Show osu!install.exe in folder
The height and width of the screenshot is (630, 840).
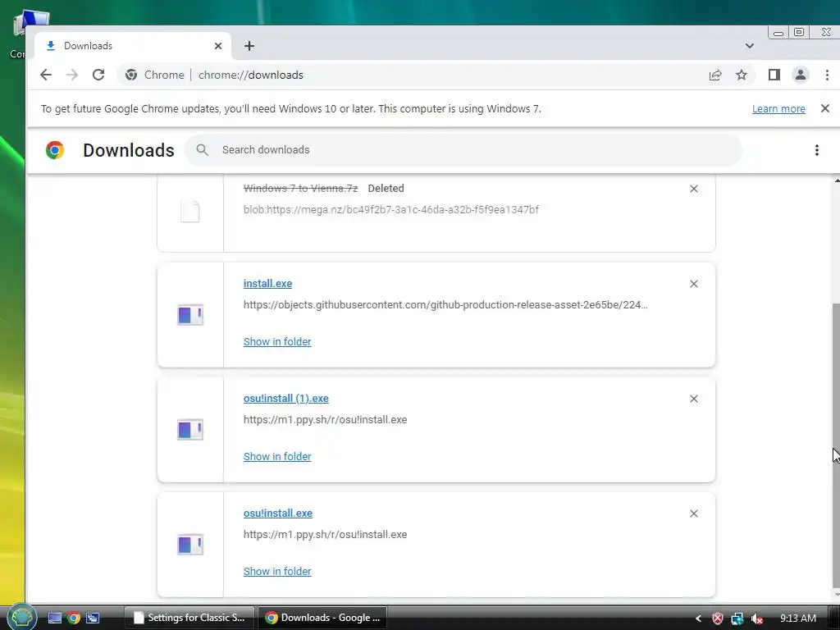(277, 571)
